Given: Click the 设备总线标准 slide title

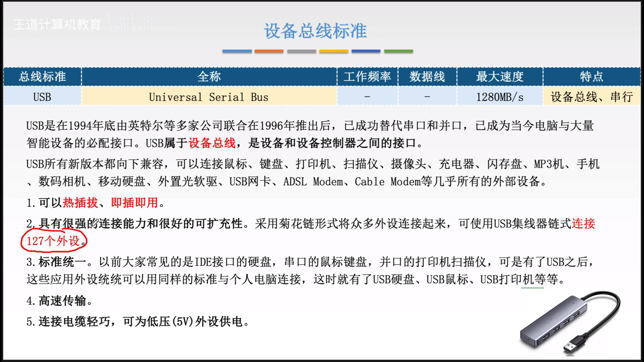Looking at the screenshot, I should [315, 31].
